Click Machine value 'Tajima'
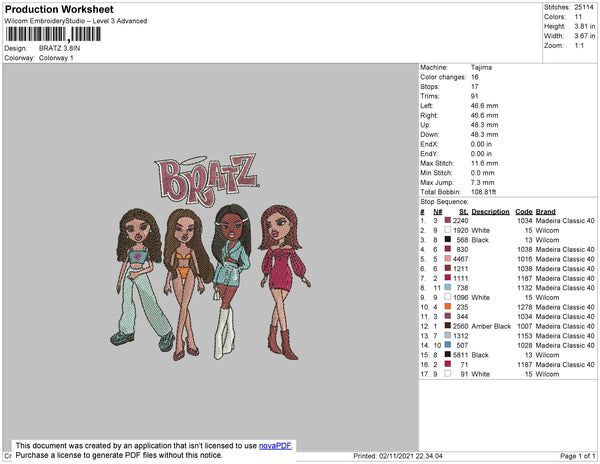This screenshot has height=464, width=600. tap(481, 67)
